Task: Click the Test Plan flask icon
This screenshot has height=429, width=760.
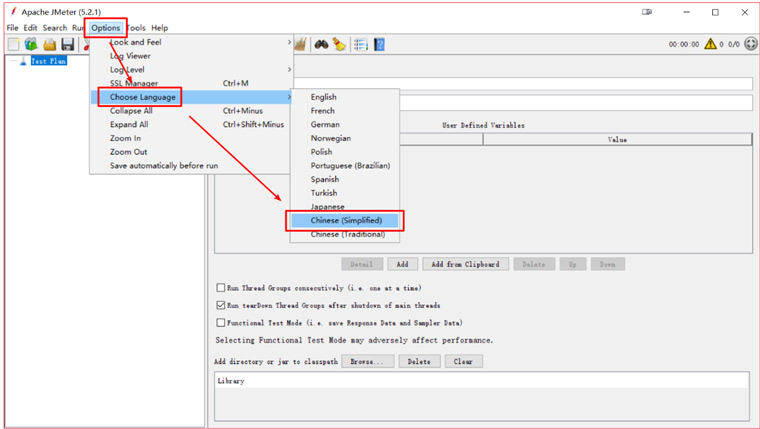Action: click(23, 61)
